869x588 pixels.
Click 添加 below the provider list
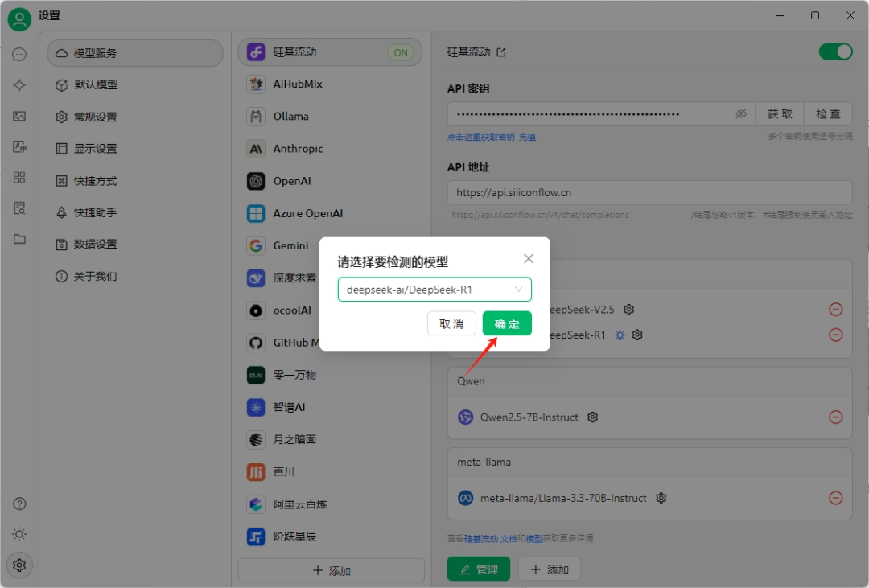(x=332, y=570)
